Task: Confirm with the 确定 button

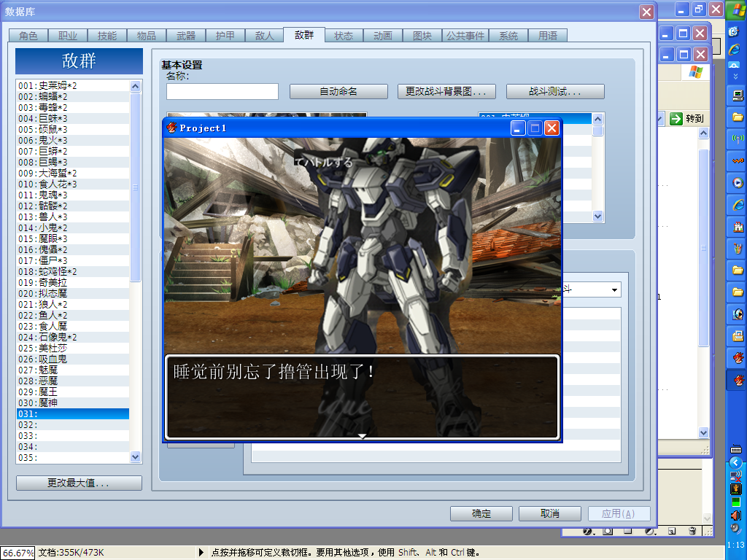Action: [481, 513]
